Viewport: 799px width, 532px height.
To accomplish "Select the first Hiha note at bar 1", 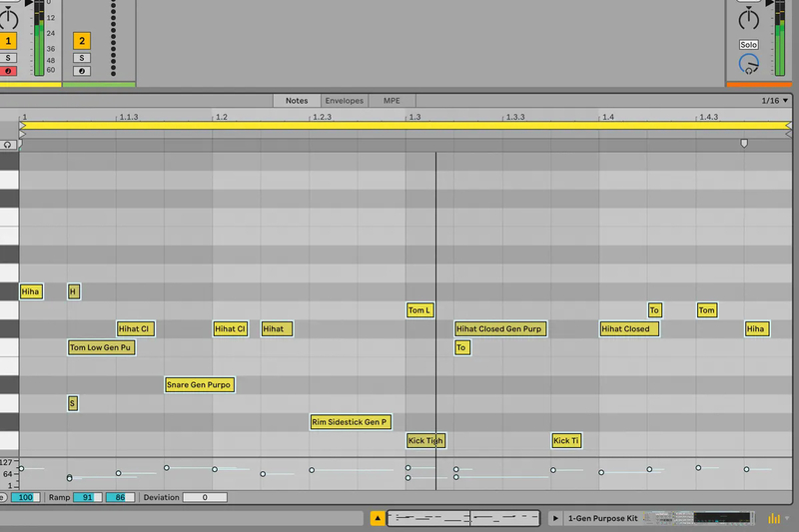I will click(x=31, y=291).
